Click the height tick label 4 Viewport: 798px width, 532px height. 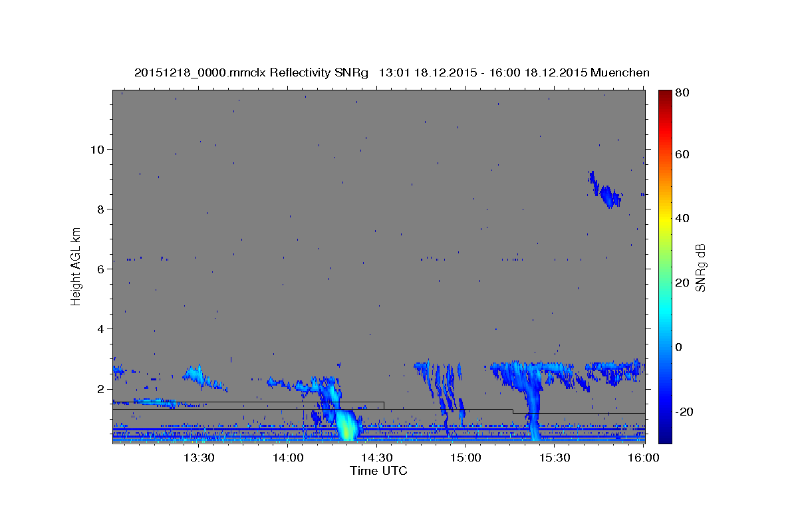tap(100, 329)
